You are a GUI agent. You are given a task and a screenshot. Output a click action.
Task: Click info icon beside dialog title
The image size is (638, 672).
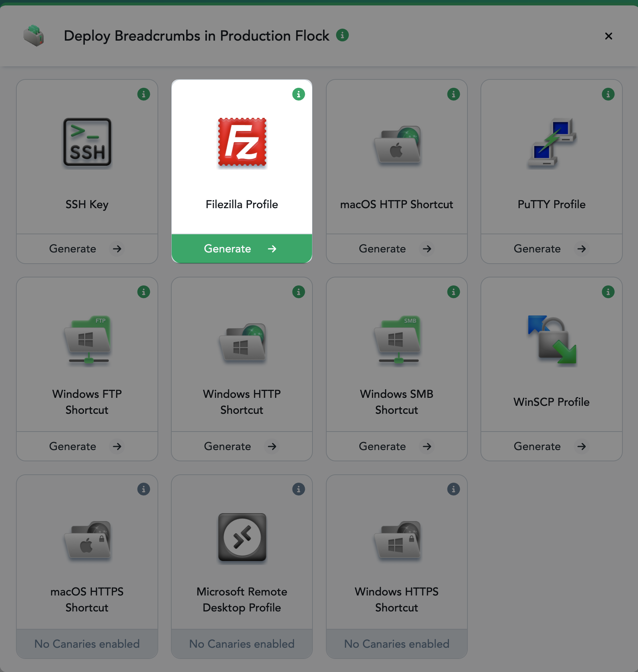[342, 35]
